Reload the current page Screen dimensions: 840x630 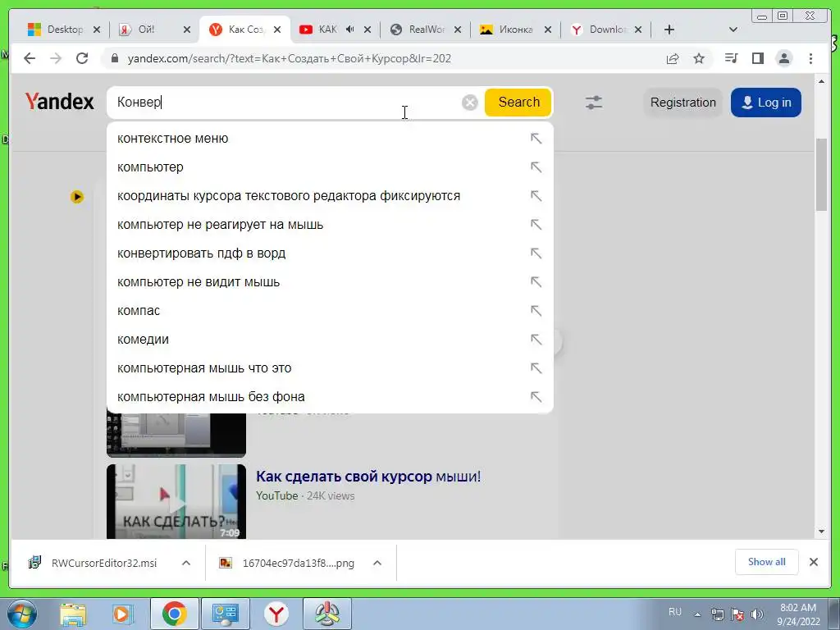point(82,58)
